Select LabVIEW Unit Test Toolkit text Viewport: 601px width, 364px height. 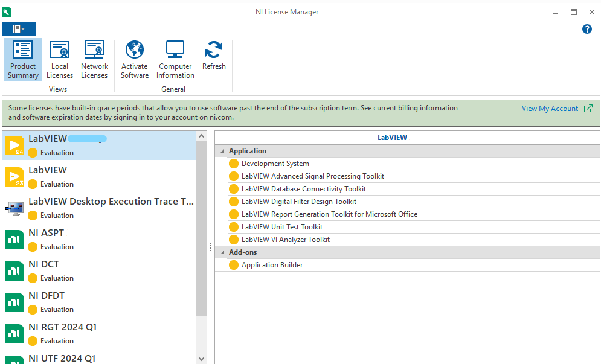click(x=282, y=227)
